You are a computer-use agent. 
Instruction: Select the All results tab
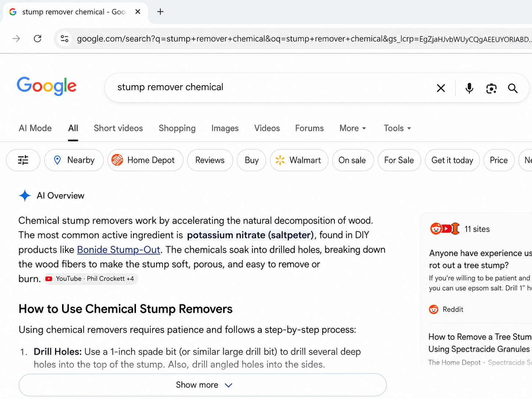click(x=73, y=128)
